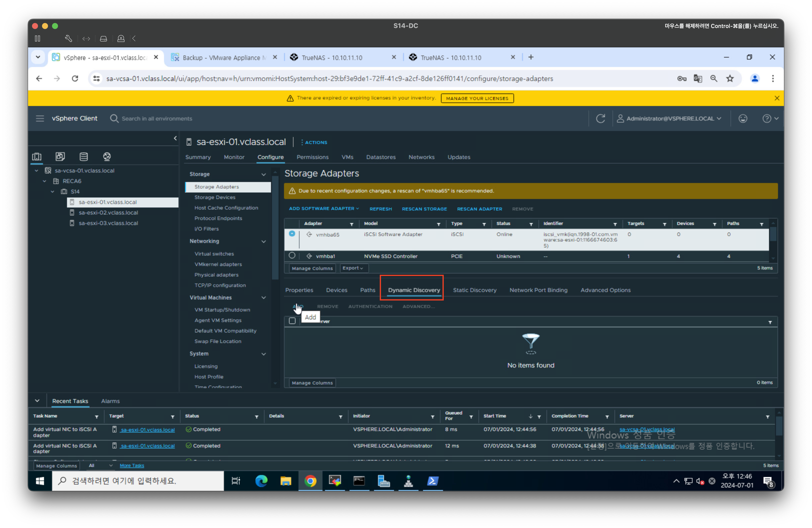Open the VMs and Templates inventory icon
Viewport: 812px width, 528px height.
(60, 156)
